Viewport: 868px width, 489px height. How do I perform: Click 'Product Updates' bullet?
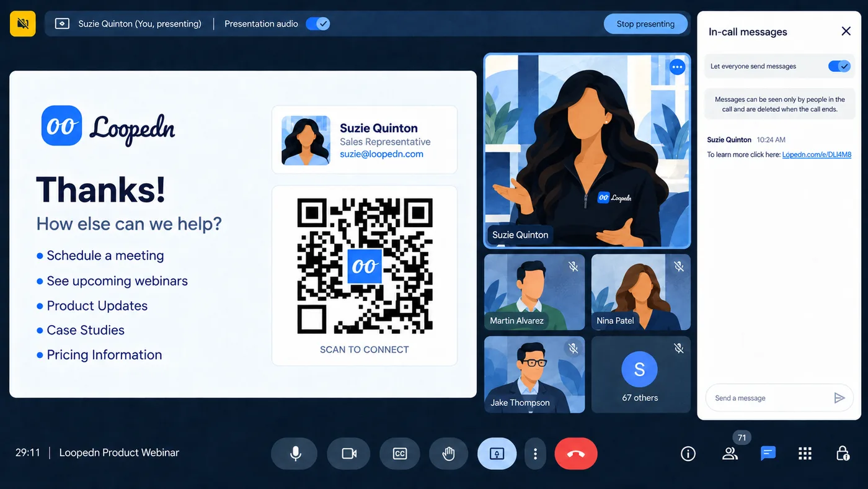point(97,306)
